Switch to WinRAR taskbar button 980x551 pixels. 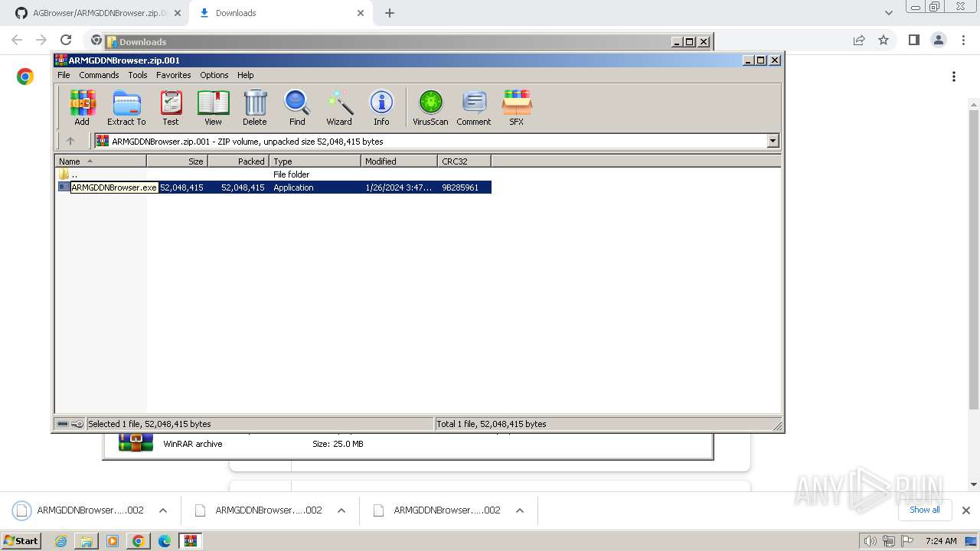[x=191, y=541]
